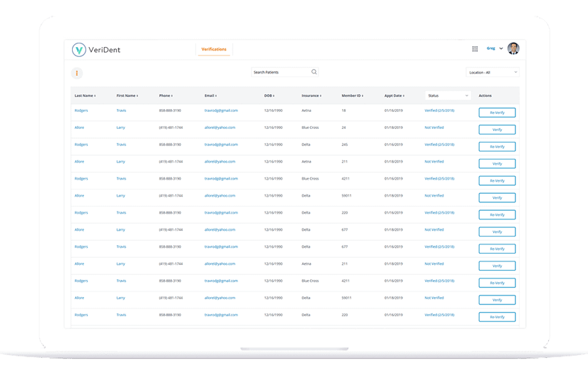Image resolution: width=588 pixels, height=374 pixels.
Task: Click email in Rodgers member 677 row
Action: click(221, 246)
